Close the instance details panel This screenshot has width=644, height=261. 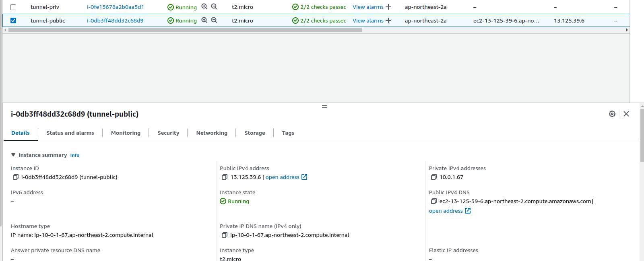click(626, 114)
